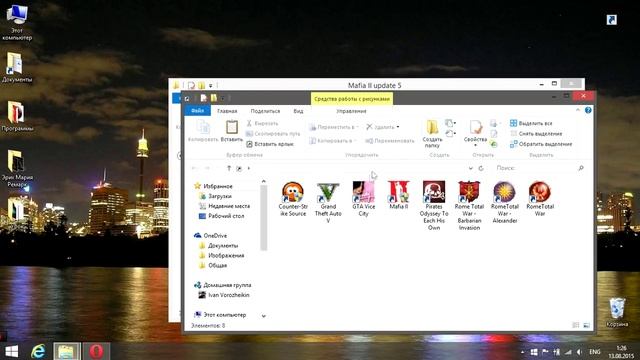This screenshot has height=360, width=640.
Task: Click File Explorer taskbar button
Action: coord(67,351)
